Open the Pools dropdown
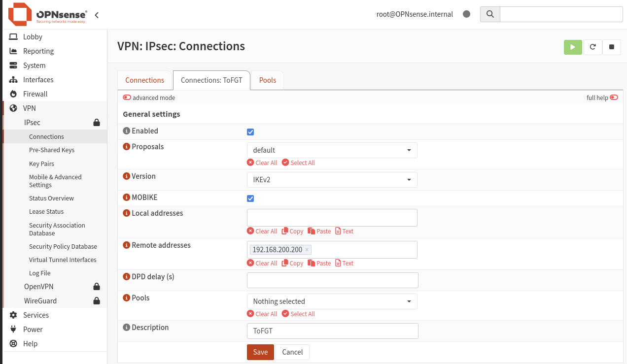 332,301
